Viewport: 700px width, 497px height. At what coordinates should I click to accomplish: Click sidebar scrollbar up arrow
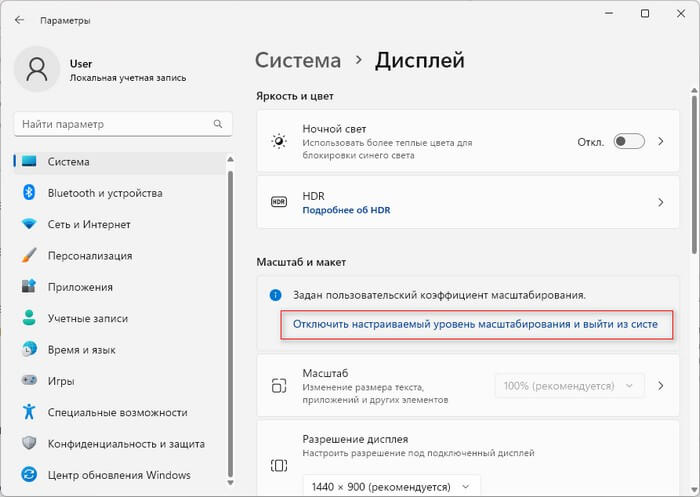(x=230, y=159)
